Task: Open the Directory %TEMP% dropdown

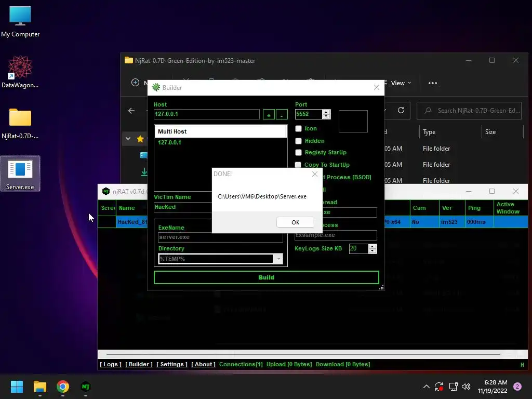Action: tap(278, 259)
